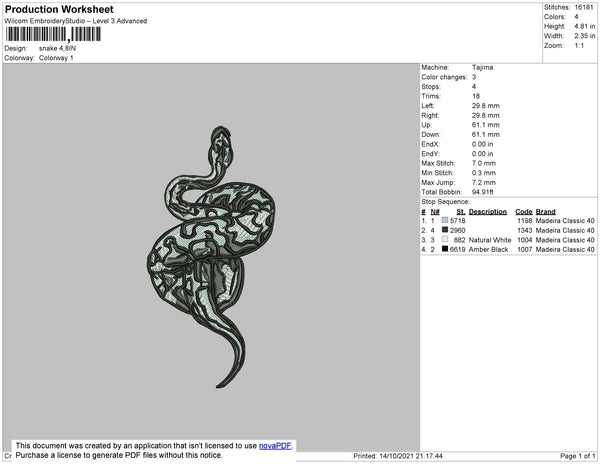The image size is (600, 464).
Task: Click the Natural White color swatch
Action: click(445, 239)
